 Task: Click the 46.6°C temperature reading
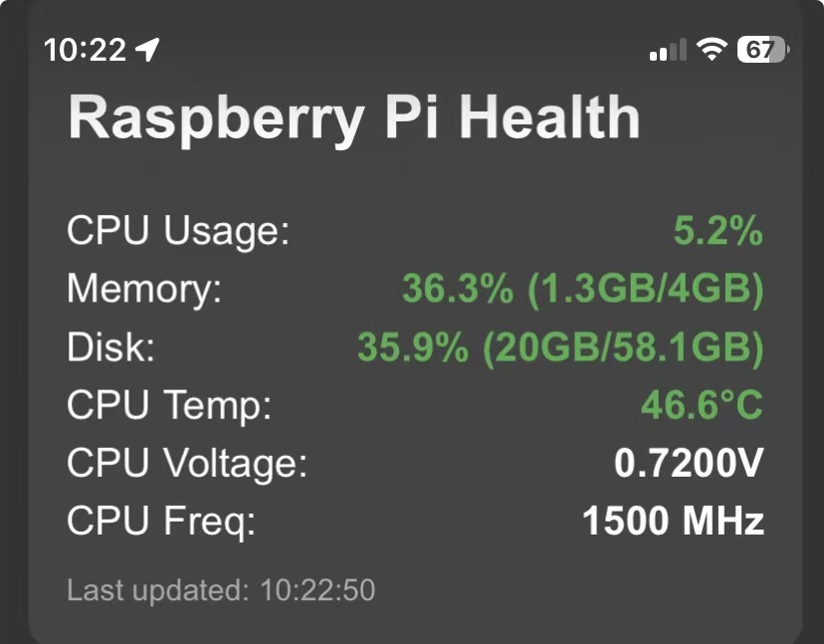coord(702,405)
